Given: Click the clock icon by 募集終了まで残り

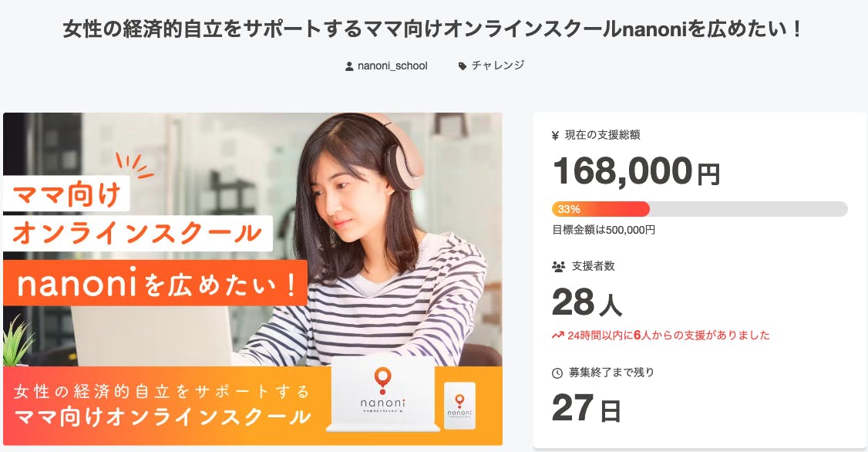Looking at the screenshot, I should click(x=557, y=373).
